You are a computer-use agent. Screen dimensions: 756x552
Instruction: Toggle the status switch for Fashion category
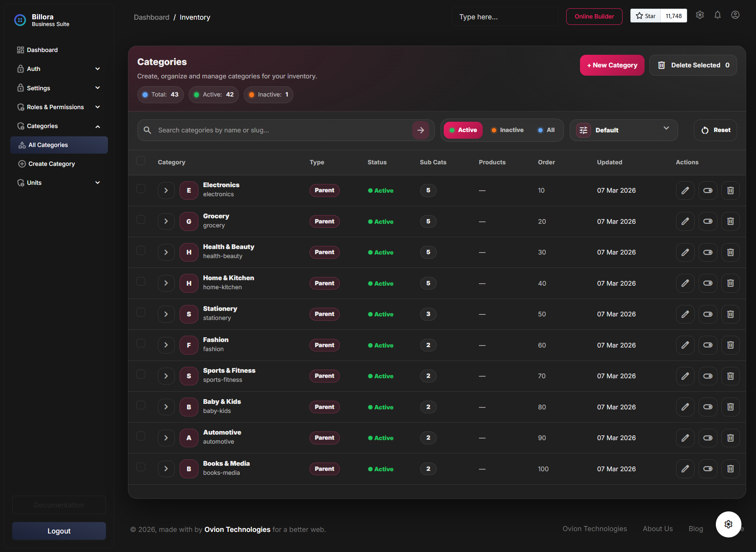[708, 345]
